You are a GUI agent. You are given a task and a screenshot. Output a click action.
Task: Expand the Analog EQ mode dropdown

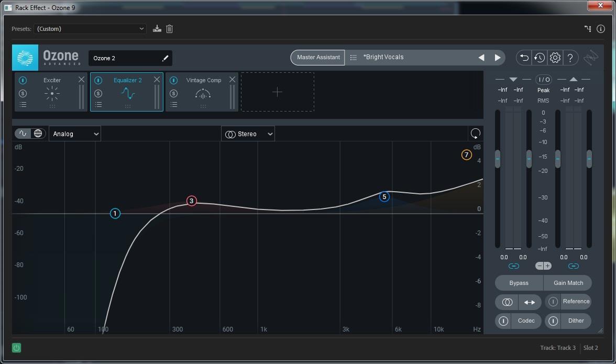(75, 134)
